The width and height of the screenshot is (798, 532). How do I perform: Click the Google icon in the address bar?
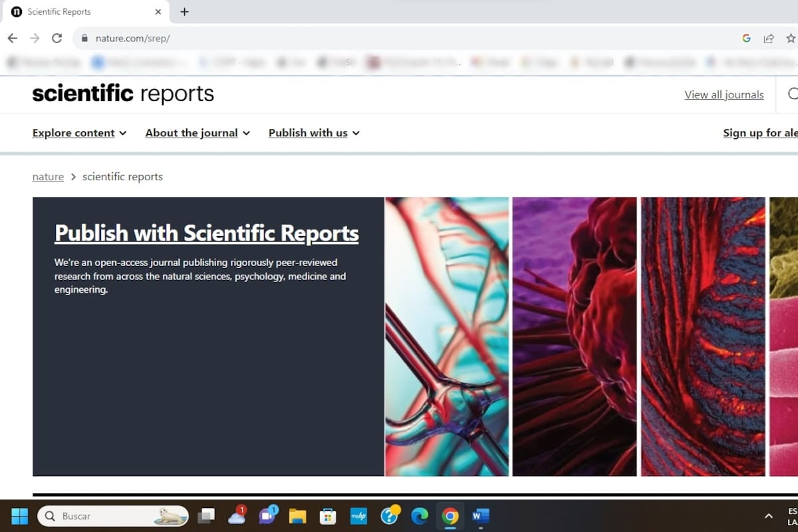tap(746, 39)
